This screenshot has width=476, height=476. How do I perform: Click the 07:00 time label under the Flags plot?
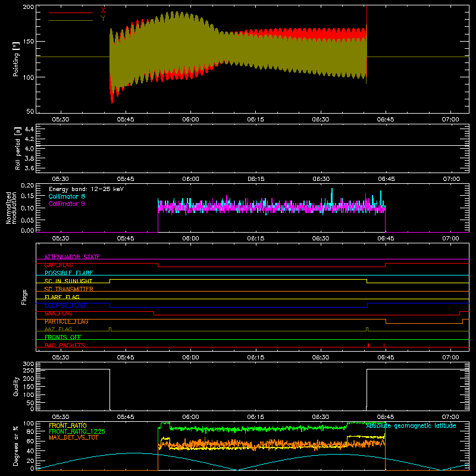tap(450, 358)
